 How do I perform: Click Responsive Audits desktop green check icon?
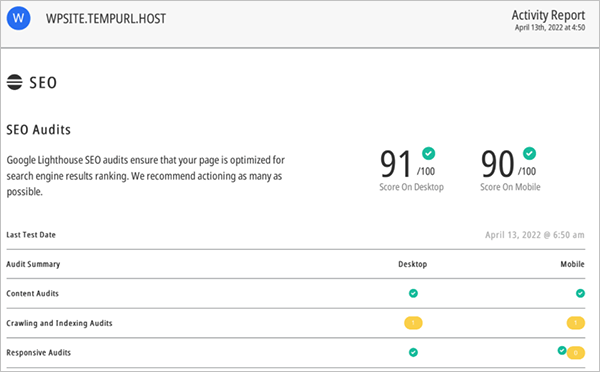[x=413, y=352]
